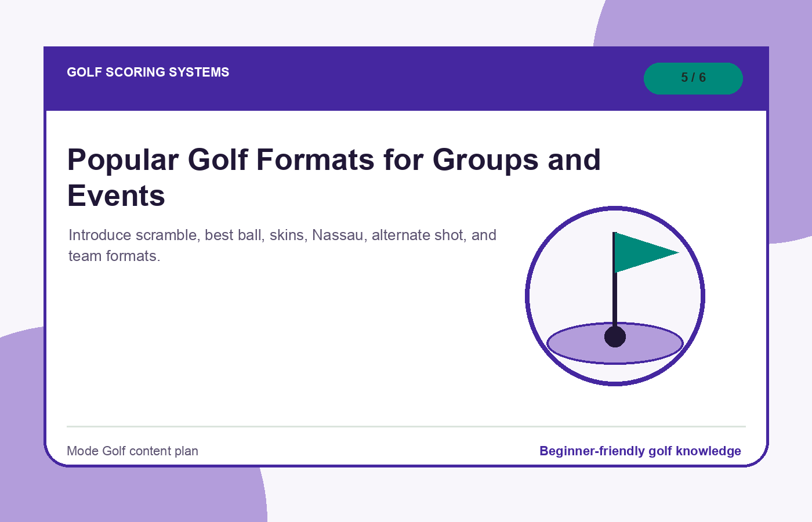This screenshot has width=812, height=522.
Task: Click the golf flag illustration
Action: [615, 296]
